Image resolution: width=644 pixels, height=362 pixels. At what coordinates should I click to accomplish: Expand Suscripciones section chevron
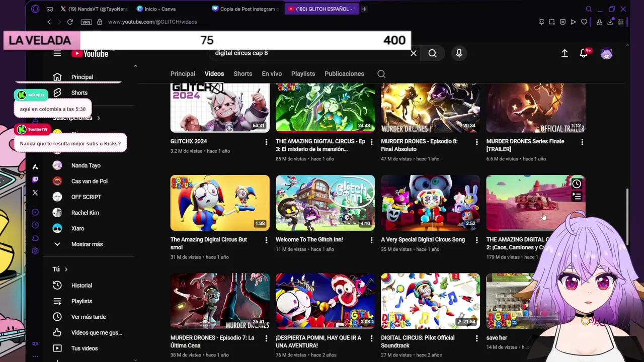pyautogui.click(x=99, y=118)
